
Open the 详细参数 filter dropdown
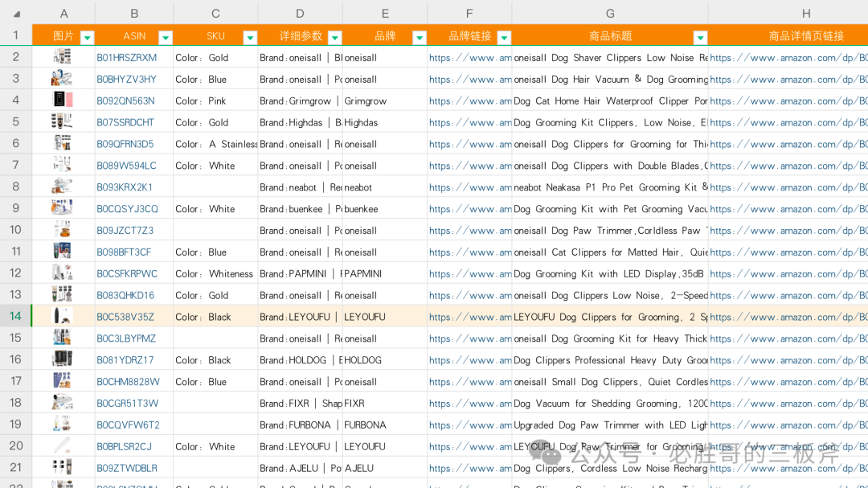tap(335, 37)
